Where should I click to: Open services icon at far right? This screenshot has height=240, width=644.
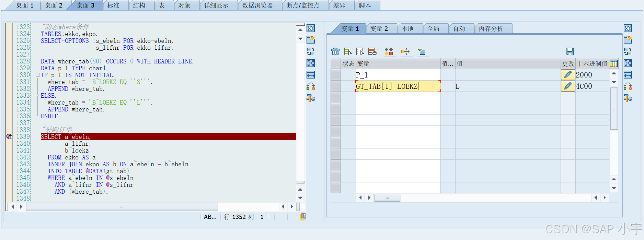[628, 98]
